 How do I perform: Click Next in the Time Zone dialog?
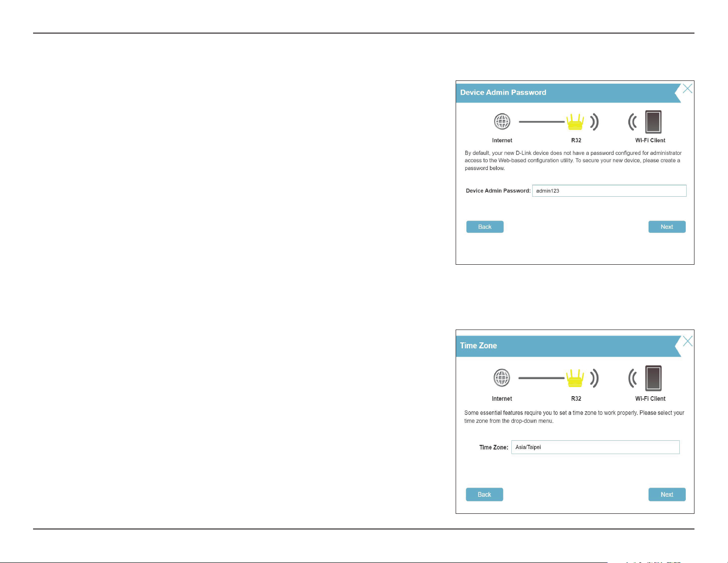[667, 495]
